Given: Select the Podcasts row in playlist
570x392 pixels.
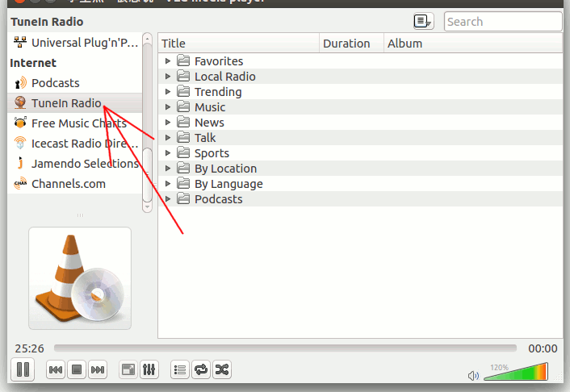Looking at the screenshot, I should [x=360, y=198].
